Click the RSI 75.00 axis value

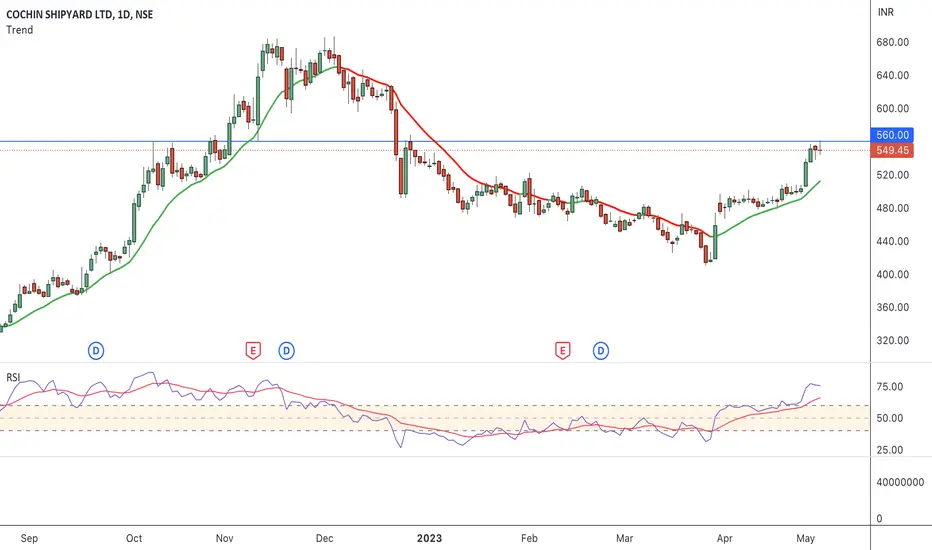[x=890, y=387]
